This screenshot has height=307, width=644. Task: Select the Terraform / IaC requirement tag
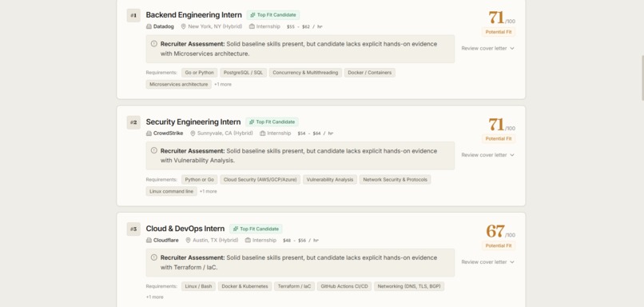294,286
